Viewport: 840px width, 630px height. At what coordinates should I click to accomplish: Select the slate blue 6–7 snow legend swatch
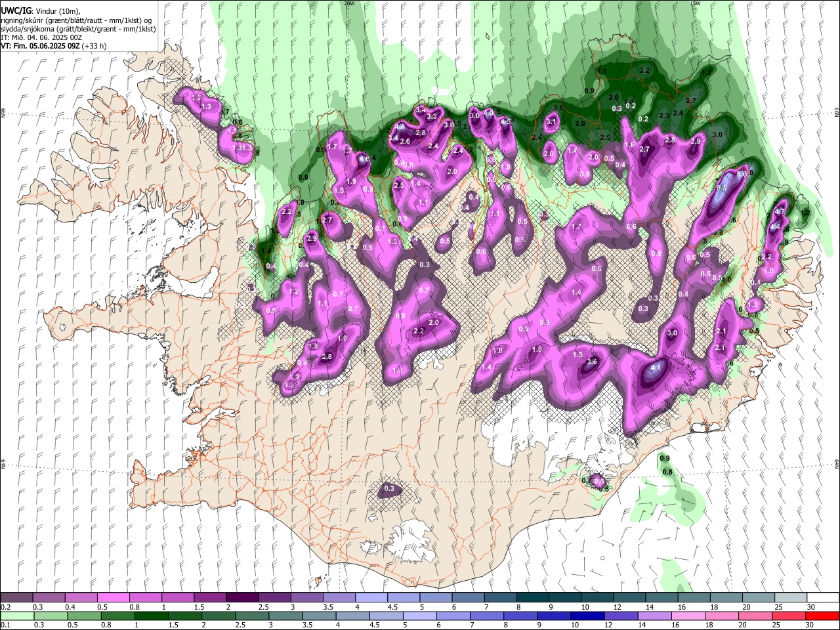468,597
